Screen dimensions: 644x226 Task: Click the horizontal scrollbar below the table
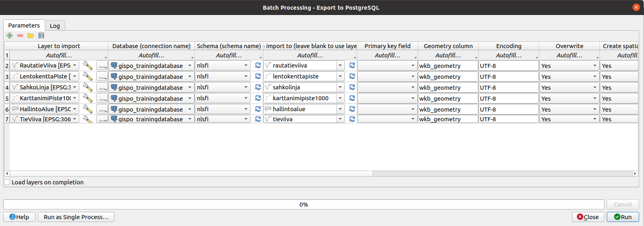pos(190,173)
